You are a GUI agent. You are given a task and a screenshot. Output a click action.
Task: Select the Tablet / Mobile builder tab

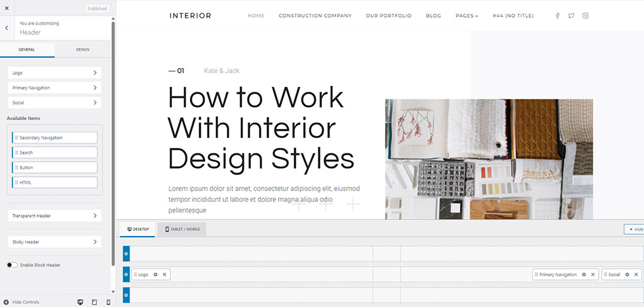182,229
